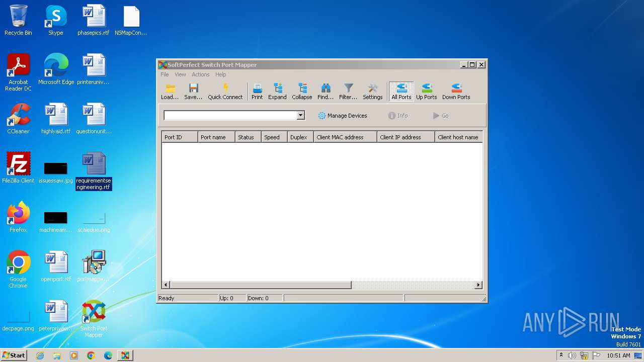Click the horizontal scrollbar left arrow

tap(166, 285)
